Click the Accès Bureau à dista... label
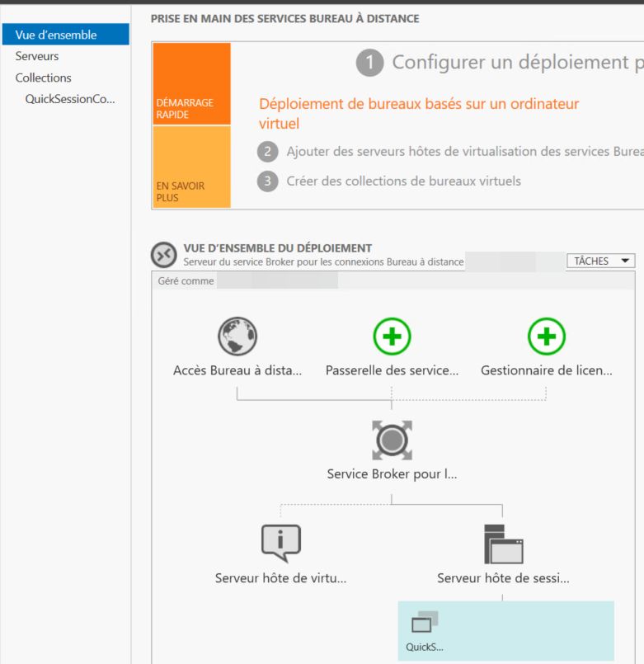 (237, 370)
